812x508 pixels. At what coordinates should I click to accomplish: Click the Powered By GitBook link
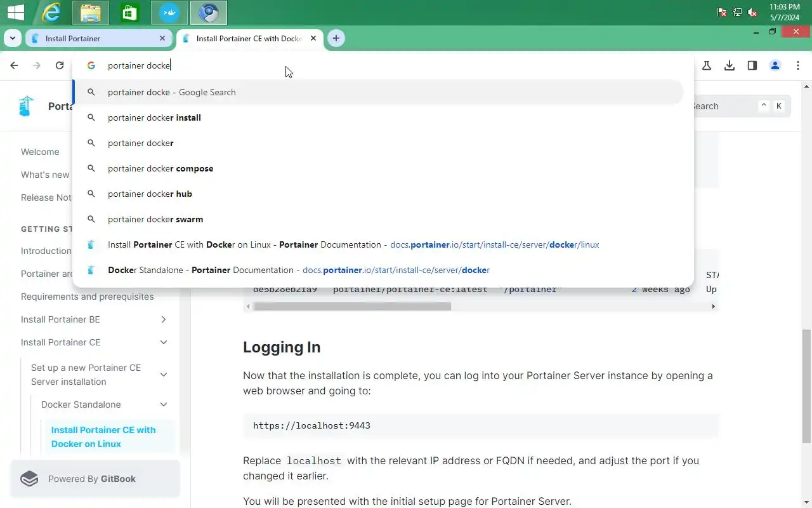[x=95, y=479]
